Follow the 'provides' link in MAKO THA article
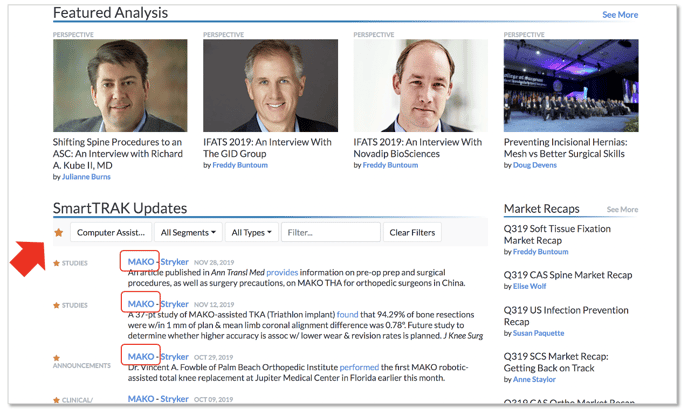This screenshot has width=688, height=416. pos(282,273)
